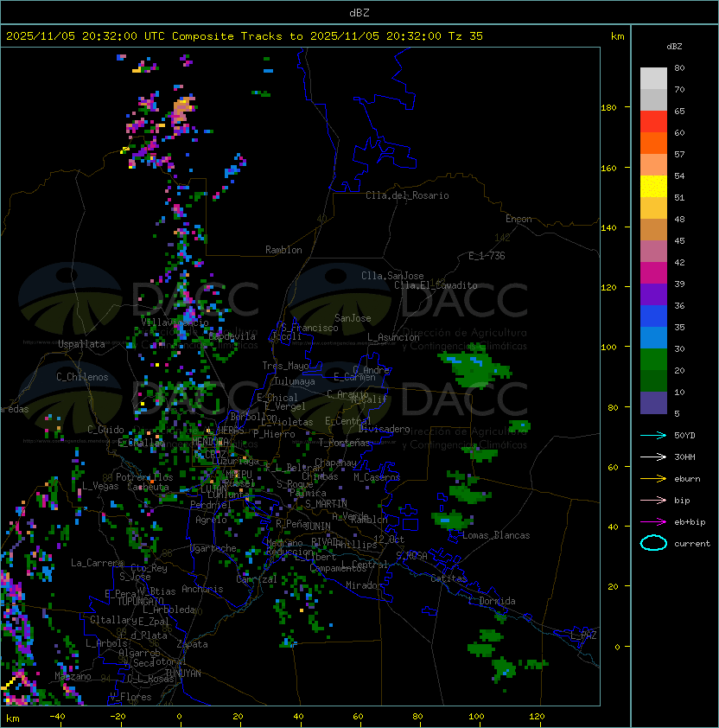The image size is (719, 728).
Task: Click the 'La_Carrera' map label
Action: [x=97, y=563]
